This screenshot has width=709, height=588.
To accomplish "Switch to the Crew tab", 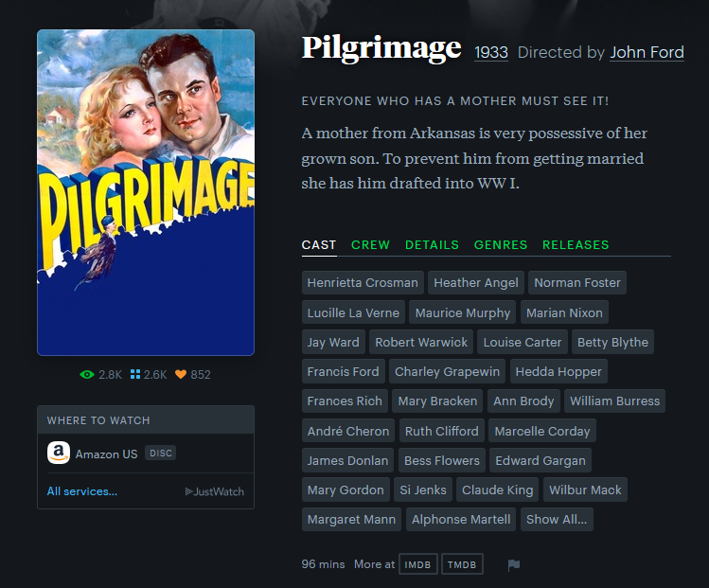I will pyautogui.click(x=370, y=244).
